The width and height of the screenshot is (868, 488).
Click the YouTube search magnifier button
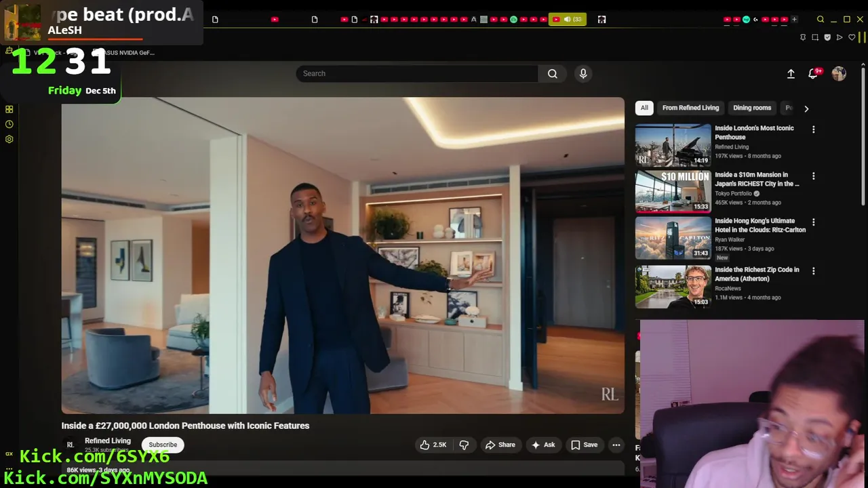553,74
